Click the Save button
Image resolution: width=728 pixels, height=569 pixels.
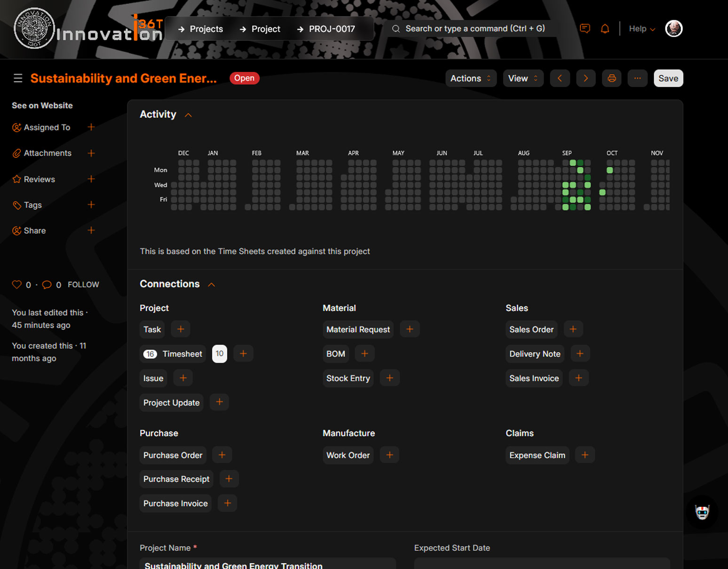(668, 79)
